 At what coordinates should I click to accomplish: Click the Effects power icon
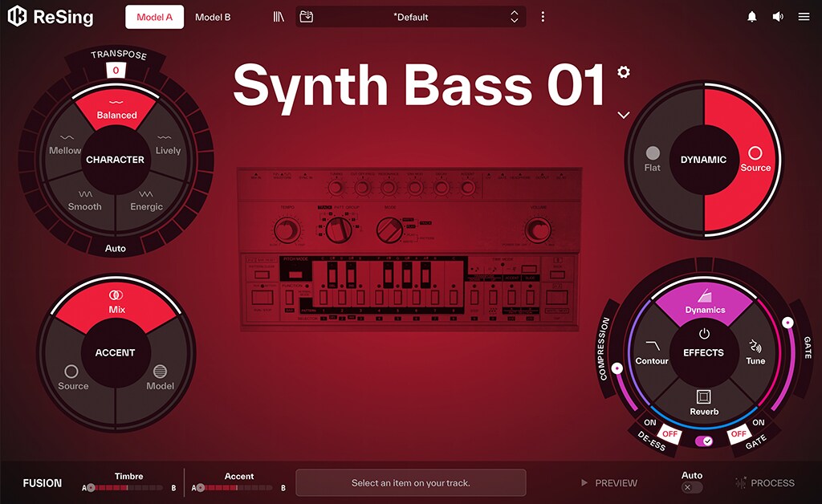point(703,334)
